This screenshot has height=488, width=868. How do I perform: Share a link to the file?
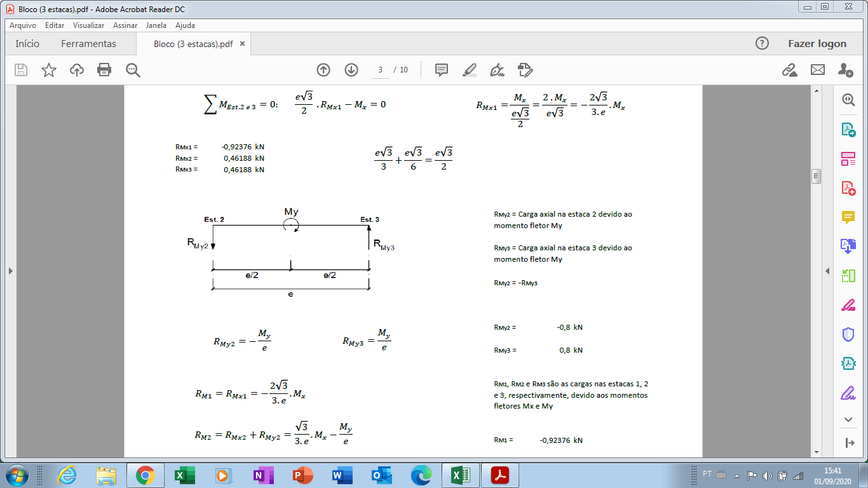pos(790,70)
